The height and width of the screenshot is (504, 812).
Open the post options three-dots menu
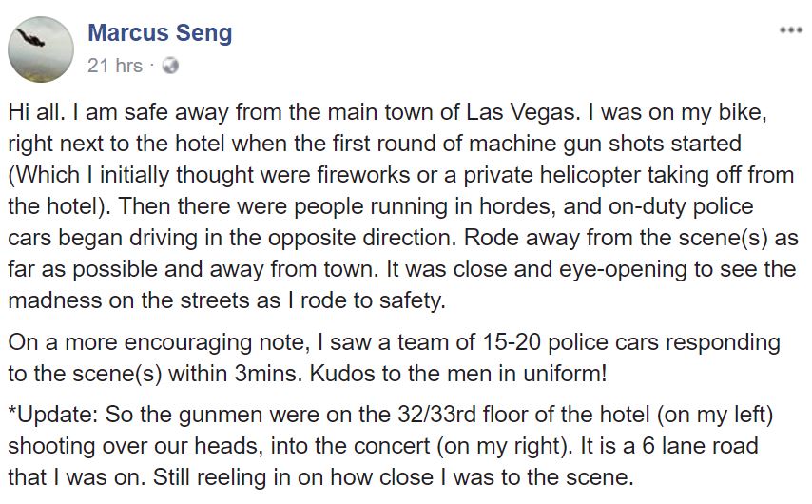click(790, 29)
